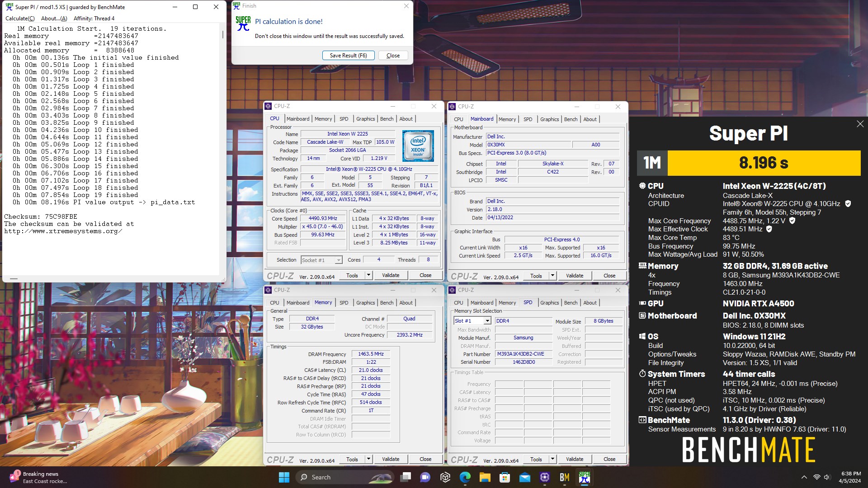
Task: Click the CPU-Z icon in the Mainboard window title
Action: pos(453,107)
